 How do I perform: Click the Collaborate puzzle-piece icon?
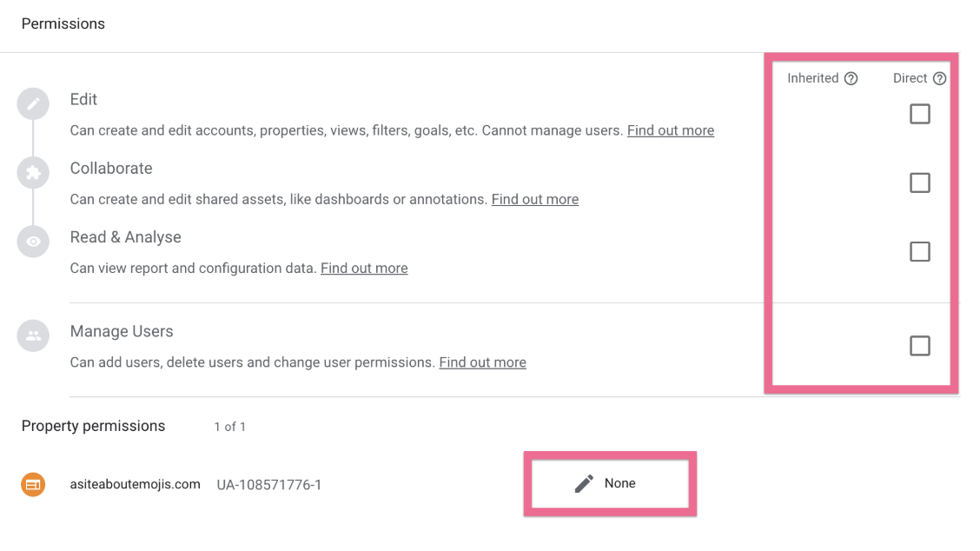pos(33,173)
